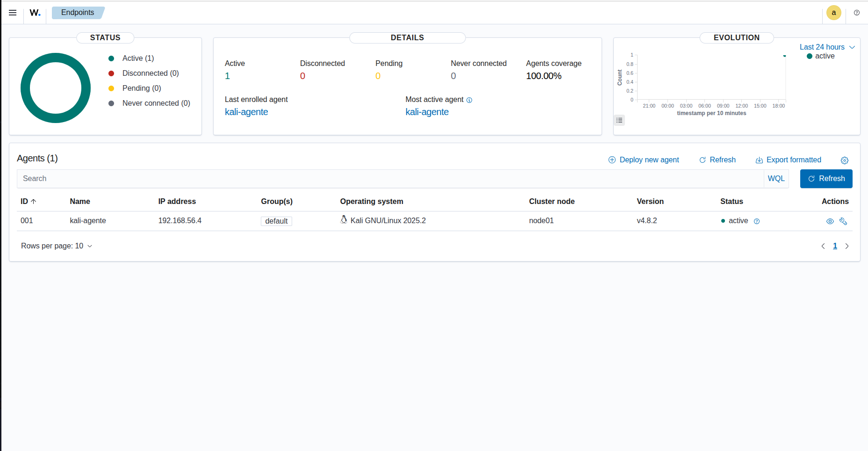Click Deploy new agent
Viewport: 868px width, 451px height.
click(x=644, y=160)
